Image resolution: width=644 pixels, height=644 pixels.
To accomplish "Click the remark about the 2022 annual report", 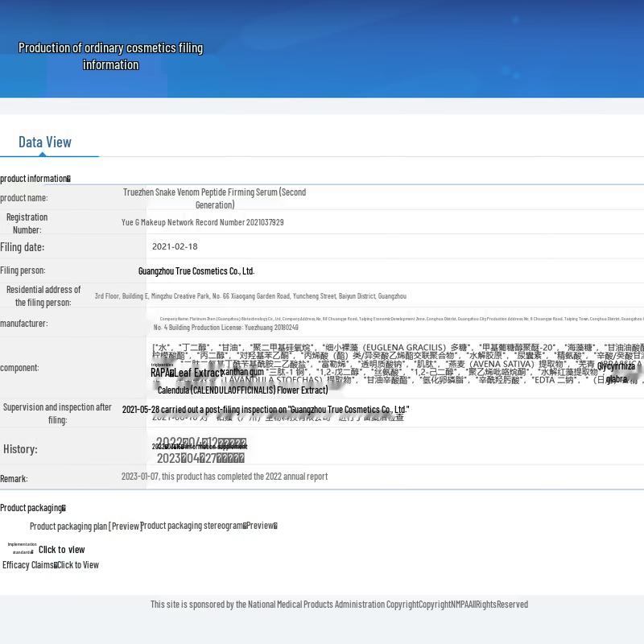I will coord(225,477).
